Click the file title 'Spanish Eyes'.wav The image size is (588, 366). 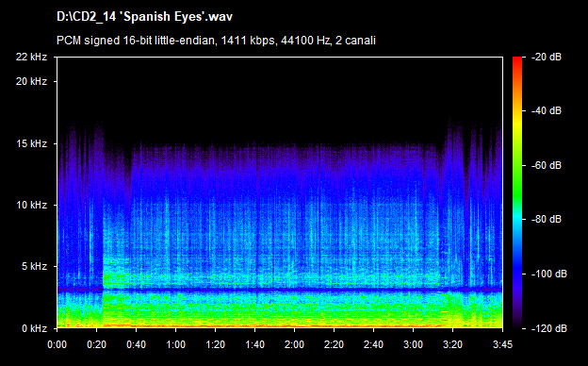pos(144,17)
